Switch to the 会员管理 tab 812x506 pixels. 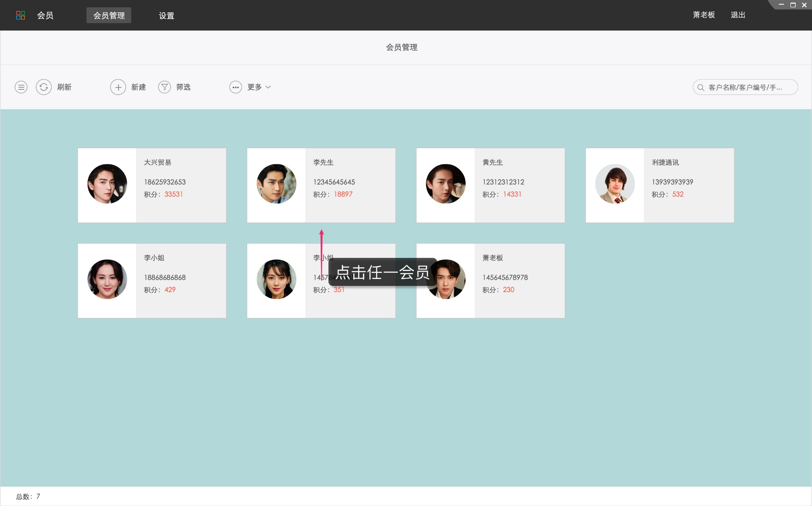click(x=109, y=15)
